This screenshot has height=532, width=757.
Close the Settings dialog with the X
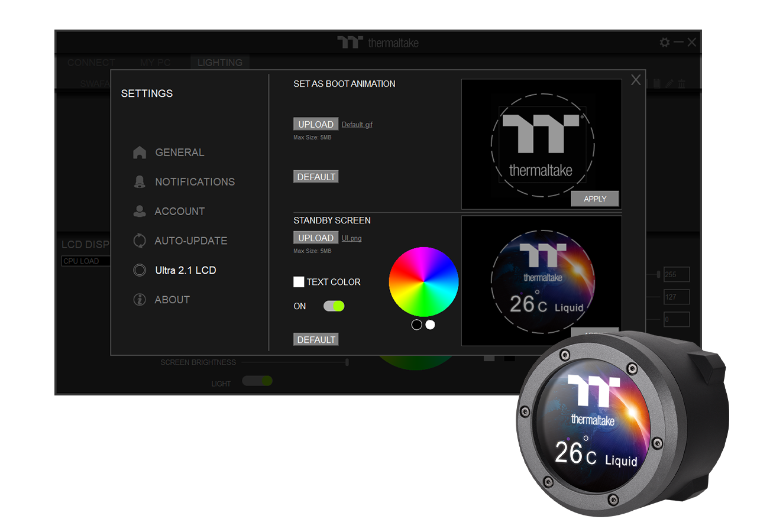pyautogui.click(x=636, y=80)
